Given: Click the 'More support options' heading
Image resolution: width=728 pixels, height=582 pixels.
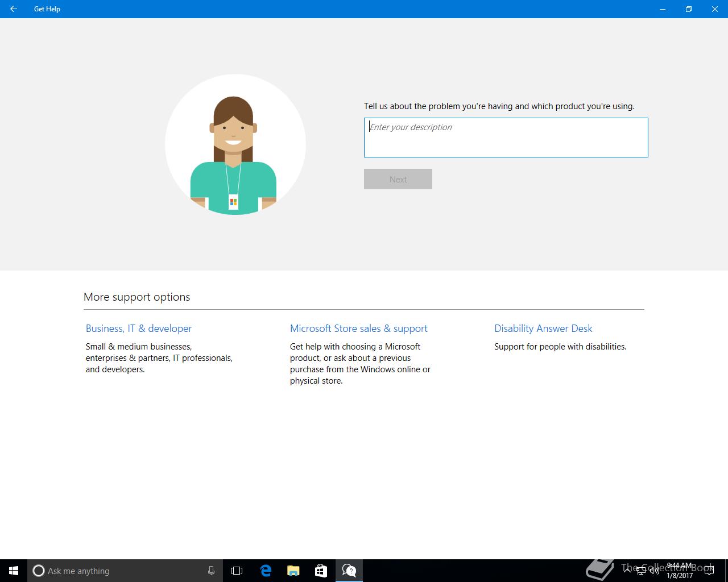Looking at the screenshot, I should click(136, 297).
